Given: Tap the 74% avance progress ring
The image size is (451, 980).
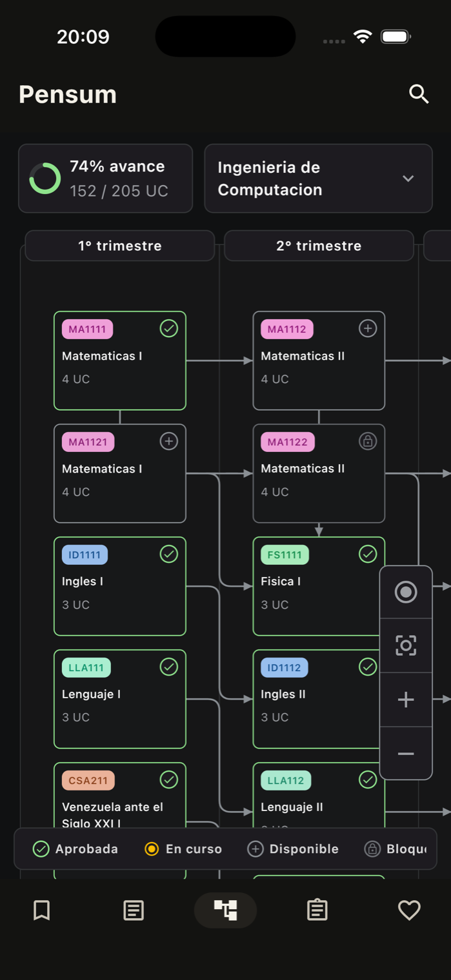Looking at the screenshot, I should click(x=45, y=179).
